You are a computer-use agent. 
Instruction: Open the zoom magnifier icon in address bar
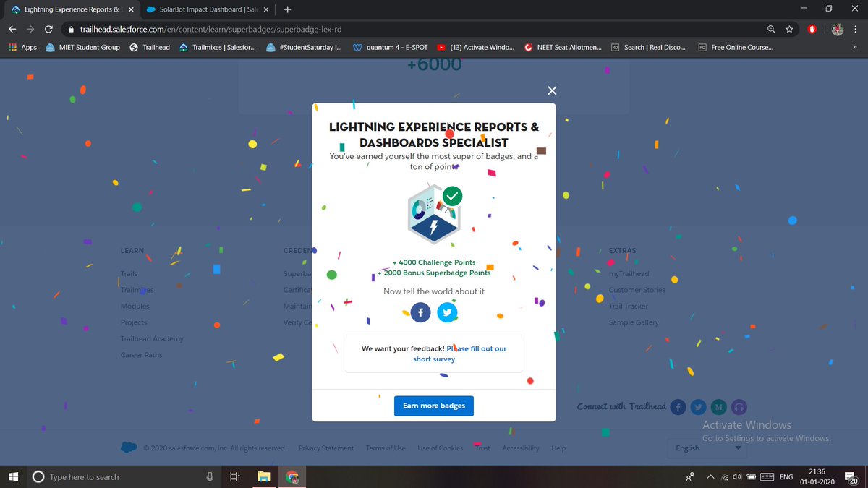click(x=771, y=29)
